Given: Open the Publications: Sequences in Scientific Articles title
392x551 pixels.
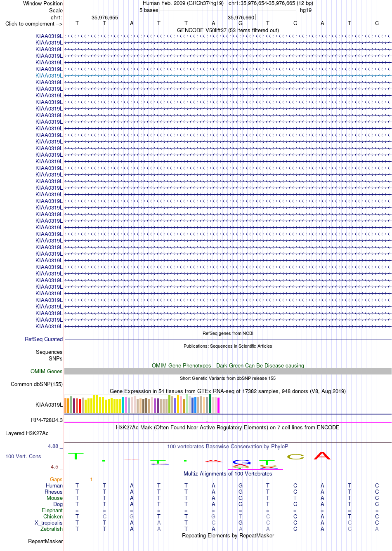Looking at the screenshot, I should [228, 346].
